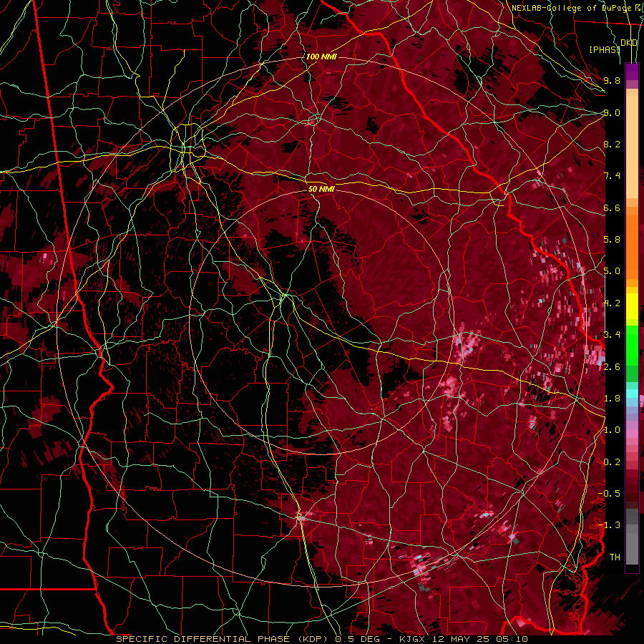Image resolution: width=644 pixels, height=644 pixels.
Task: Pick the gray band beside TH
Action: coord(632,548)
